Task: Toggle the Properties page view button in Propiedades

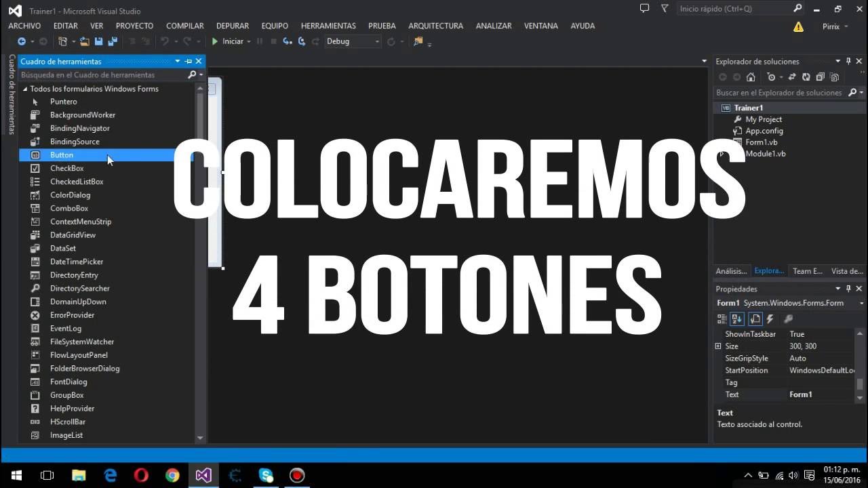Action: coord(754,319)
